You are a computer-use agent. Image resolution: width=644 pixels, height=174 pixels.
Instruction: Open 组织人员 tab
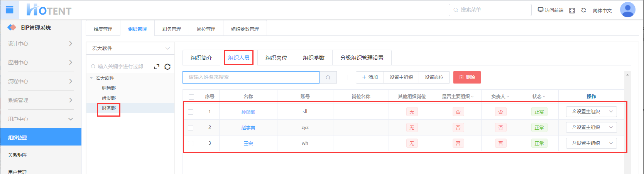click(x=239, y=58)
